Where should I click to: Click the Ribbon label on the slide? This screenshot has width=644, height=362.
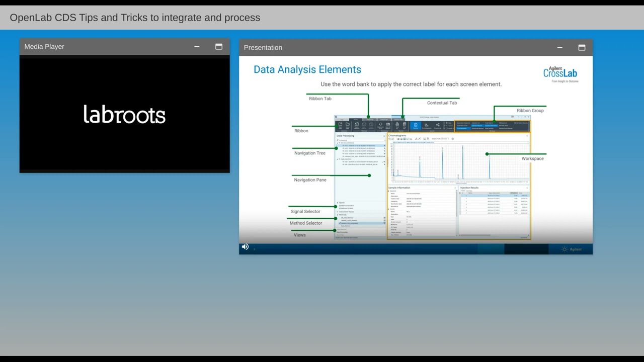tap(301, 131)
